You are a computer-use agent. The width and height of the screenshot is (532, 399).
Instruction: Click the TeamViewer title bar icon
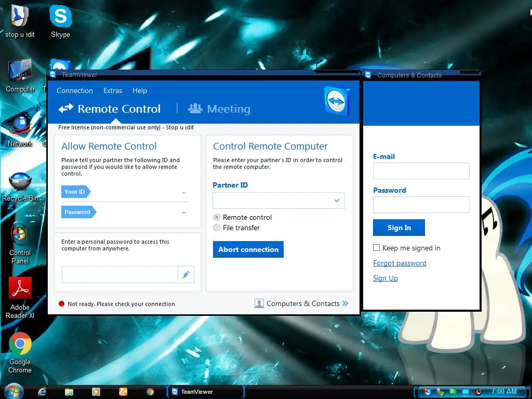coord(52,74)
